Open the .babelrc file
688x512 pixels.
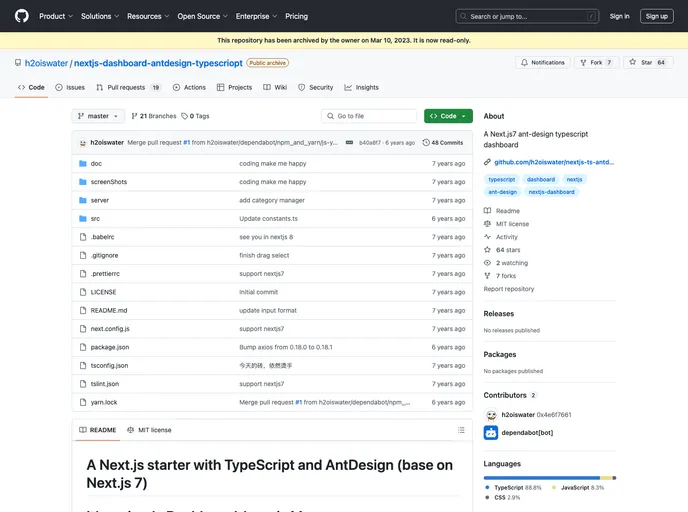(102, 237)
